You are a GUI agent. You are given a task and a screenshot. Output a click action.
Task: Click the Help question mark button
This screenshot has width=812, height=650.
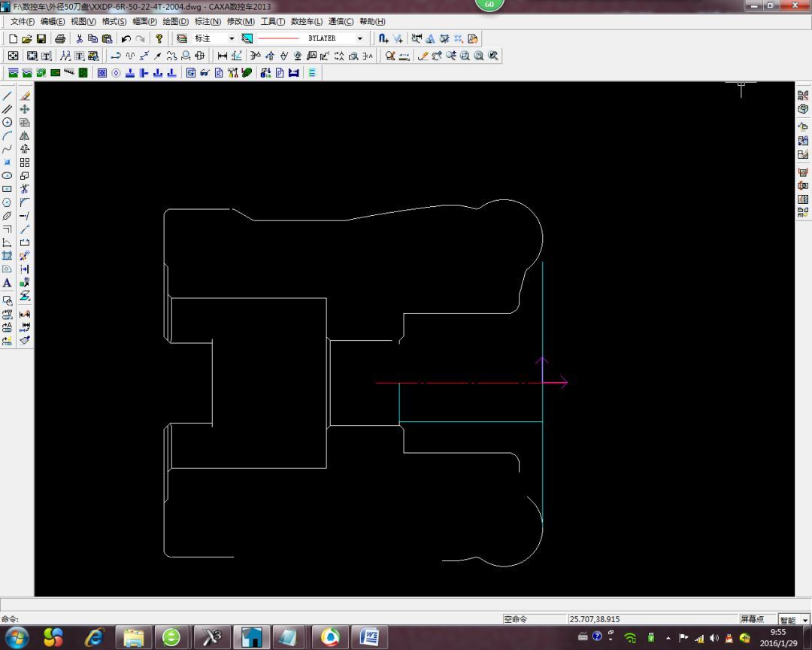pyautogui.click(x=159, y=38)
